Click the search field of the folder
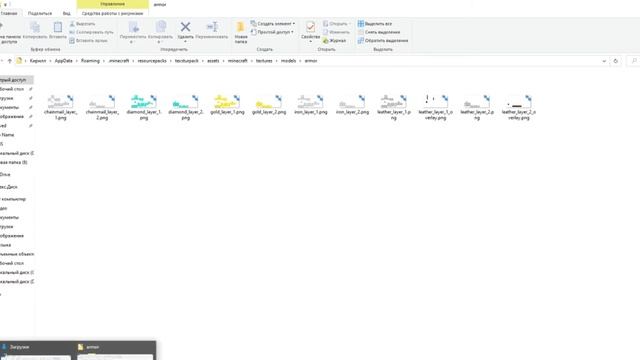The width and height of the screenshot is (640, 360). pos(633,61)
